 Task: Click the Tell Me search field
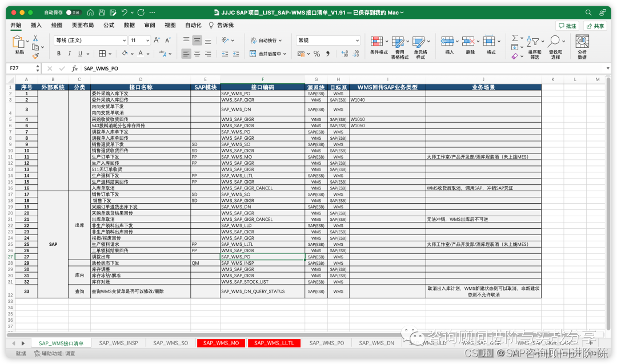[x=221, y=25]
